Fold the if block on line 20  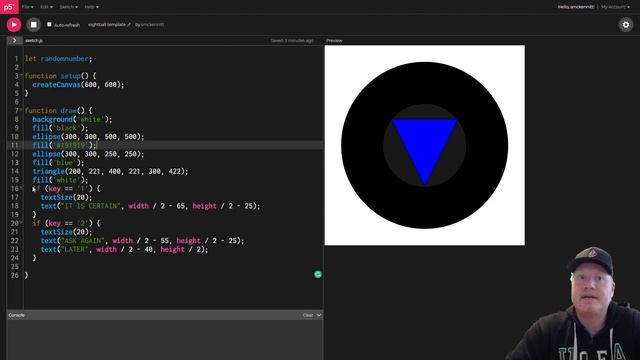click(21, 223)
